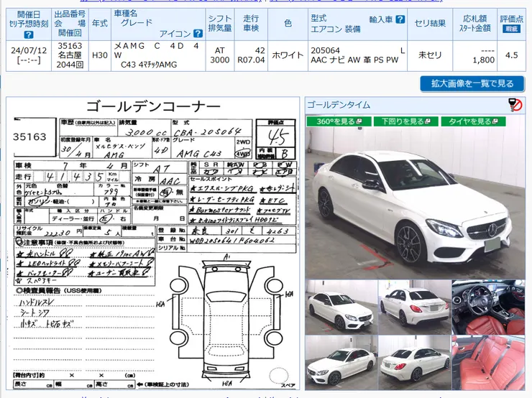The height and width of the screenshot is (398, 532).
Task: Click the displacement value 3000
Action: pyautogui.click(x=220, y=60)
